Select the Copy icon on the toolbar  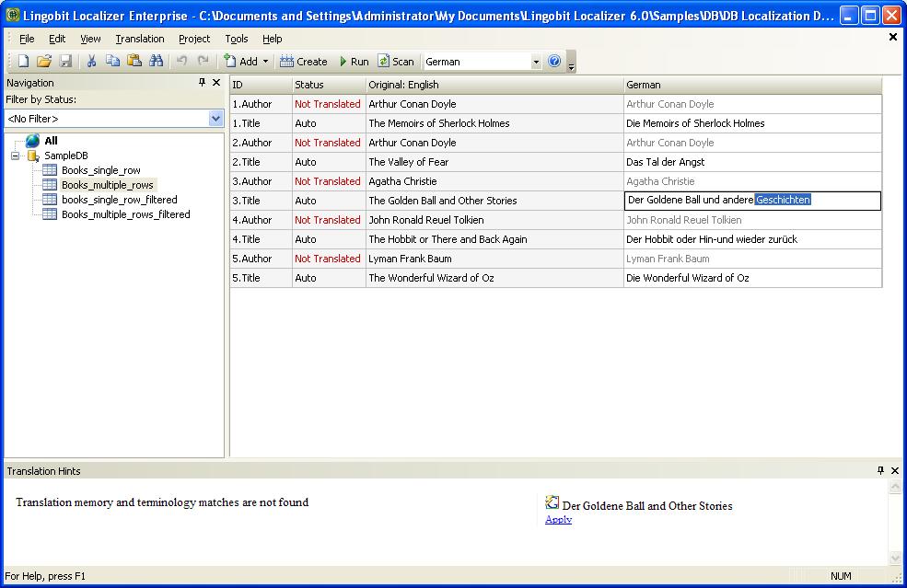point(112,61)
